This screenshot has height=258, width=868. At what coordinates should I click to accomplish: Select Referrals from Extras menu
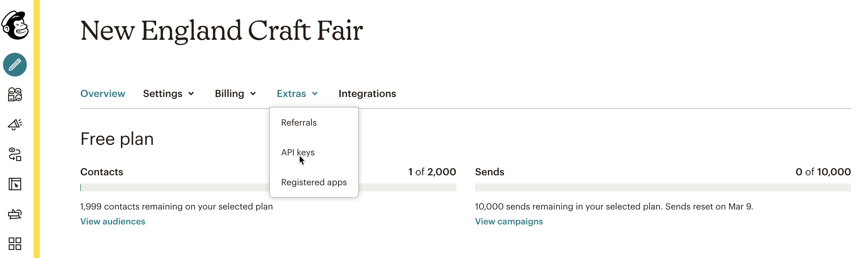(x=299, y=122)
